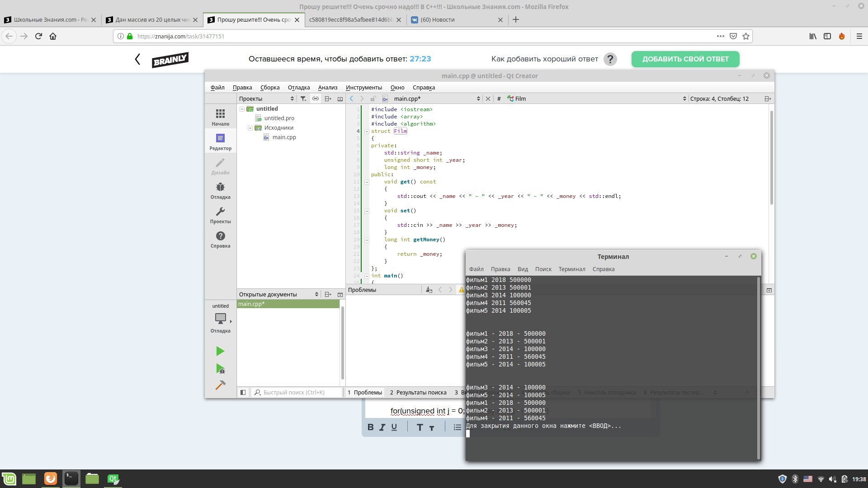Click ДОБАВИТЬ СВОЙ ОТВЕТ button

tap(685, 59)
